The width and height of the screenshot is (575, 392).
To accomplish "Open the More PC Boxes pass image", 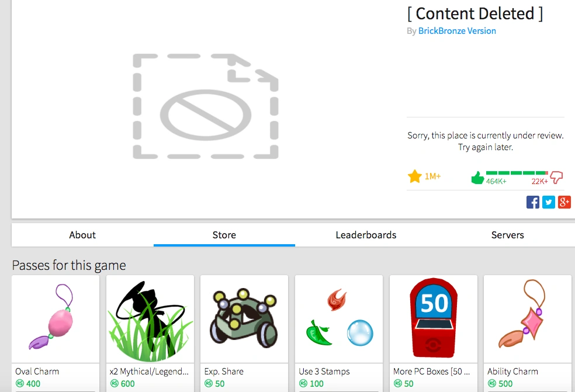I will tap(434, 319).
